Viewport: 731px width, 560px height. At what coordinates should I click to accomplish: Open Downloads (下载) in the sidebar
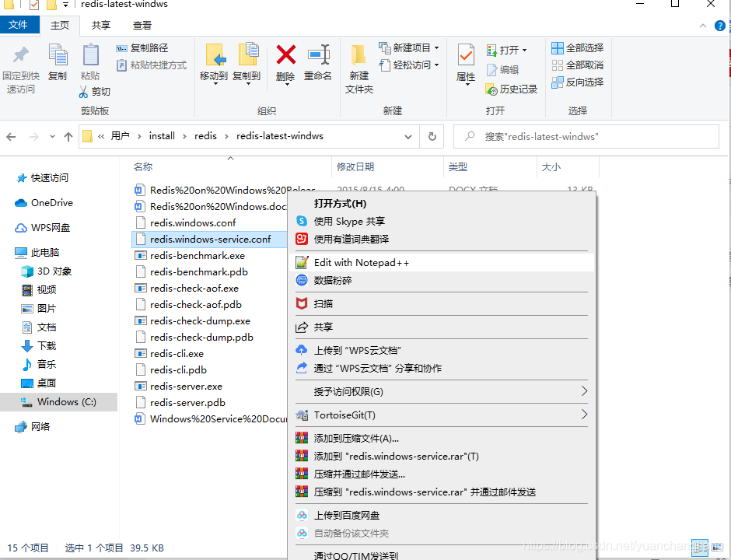pyautogui.click(x=39, y=345)
